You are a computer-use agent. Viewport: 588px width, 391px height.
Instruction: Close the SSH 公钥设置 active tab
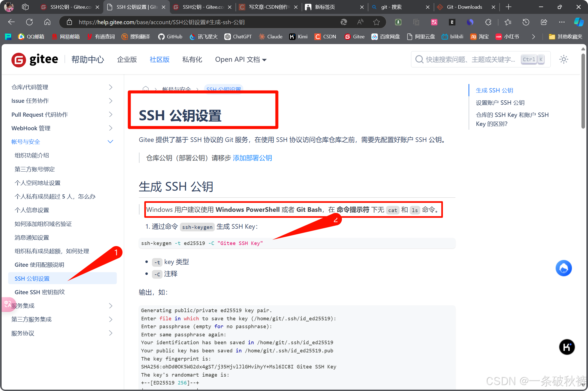coord(164,7)
